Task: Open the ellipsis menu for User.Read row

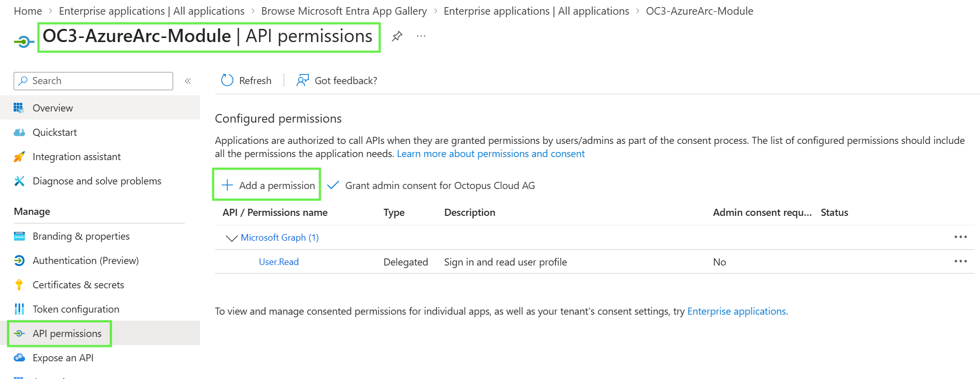Action: point(961,261)
